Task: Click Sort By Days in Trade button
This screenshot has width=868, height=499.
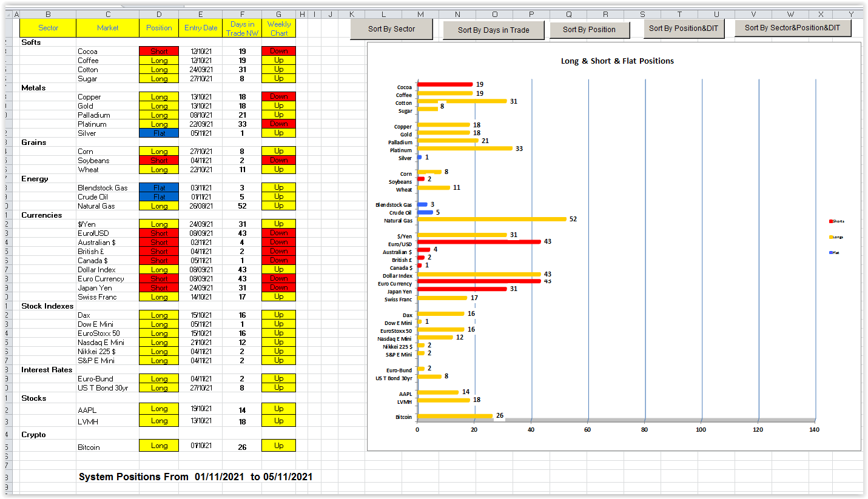Action: (x=493, y=30)
